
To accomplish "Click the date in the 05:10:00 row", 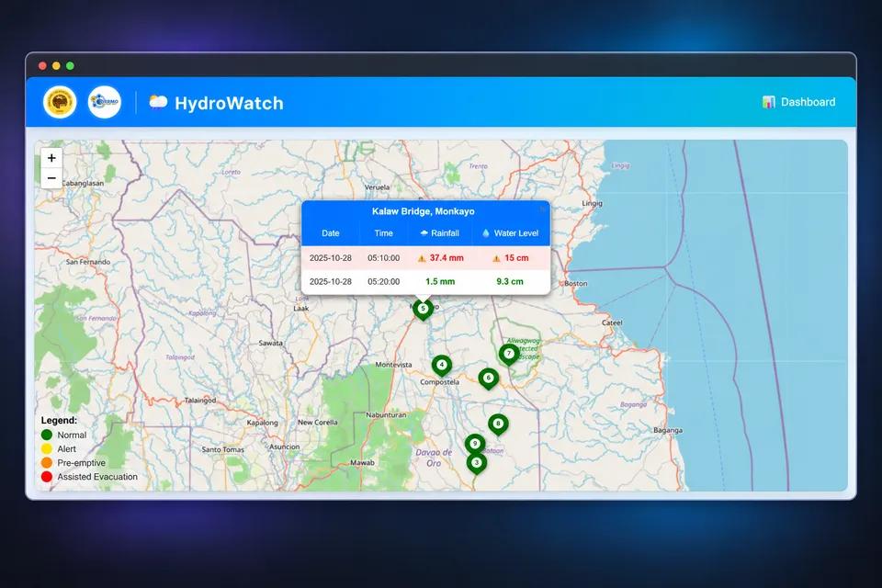I will pyautogui.click(x=330, y=257).
